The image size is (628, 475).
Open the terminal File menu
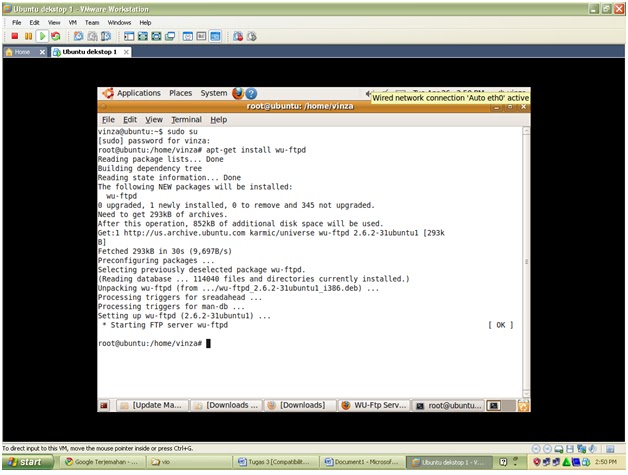[108, 119]
